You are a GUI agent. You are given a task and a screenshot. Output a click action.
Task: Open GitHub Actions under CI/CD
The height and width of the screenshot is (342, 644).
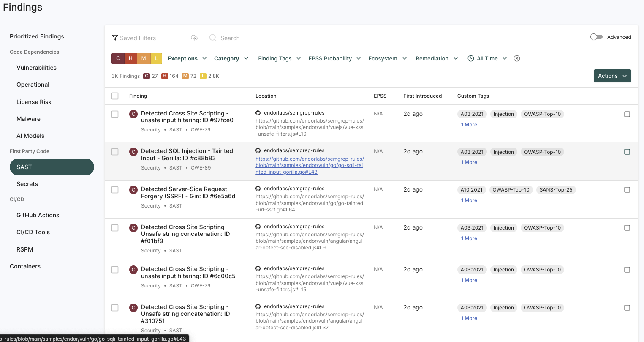[38, 215]
